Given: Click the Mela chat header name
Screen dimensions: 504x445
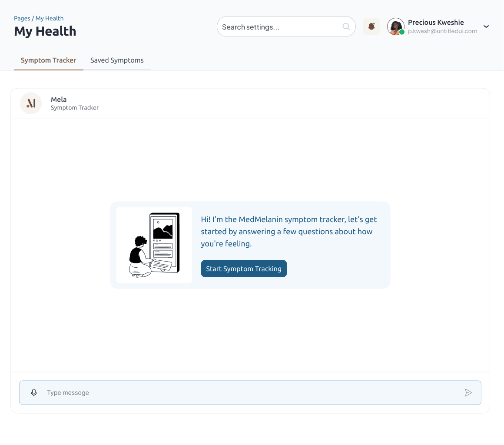Looking at the screenshot, I should (x=59, y=100).
